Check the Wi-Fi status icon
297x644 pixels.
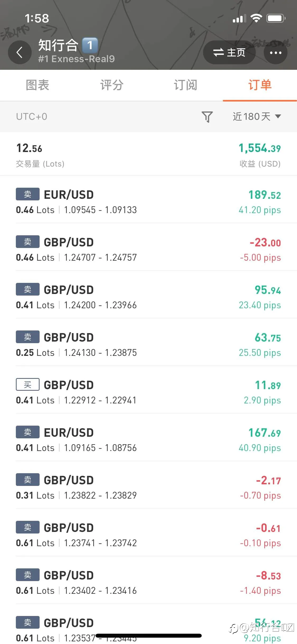[256, 18]
